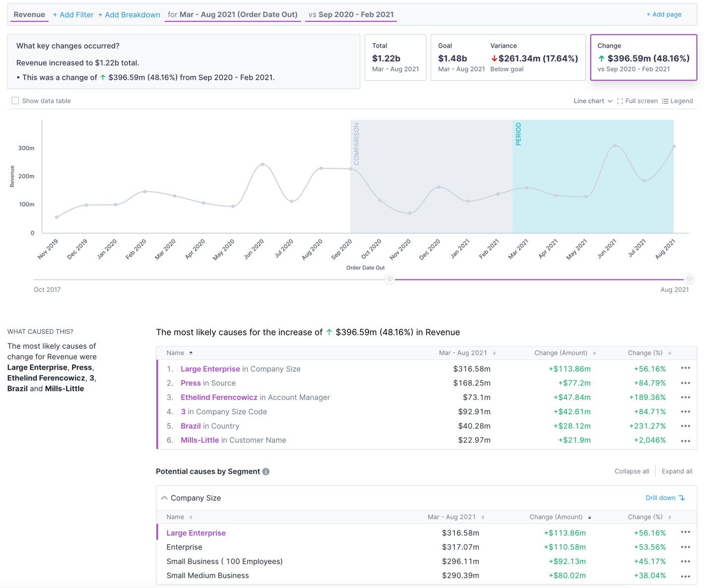Enable the Show data table checkbox
710x588 pixels.
coord(15,100)
